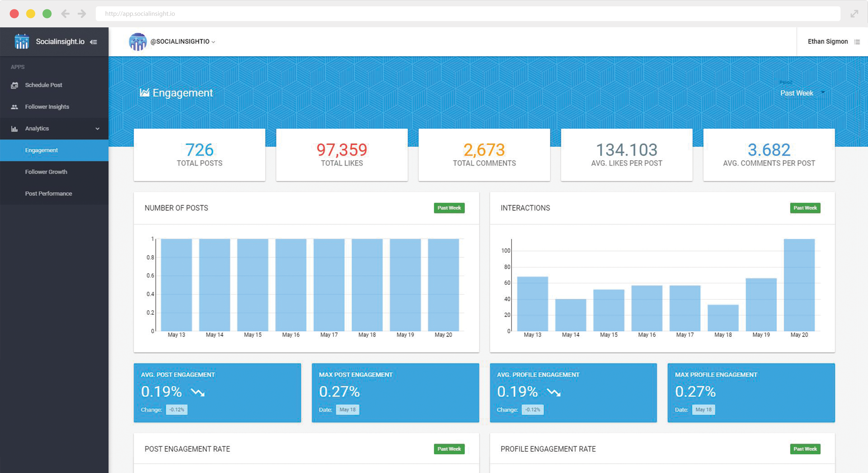Viewport: 868px width, 473px height.
Task: Click Past Week on the Interactions panel
Action: (x=805, y=208)
